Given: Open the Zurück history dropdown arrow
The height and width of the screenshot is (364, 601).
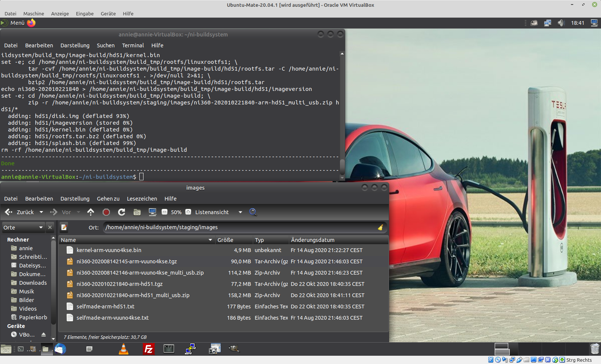Looking at the screenshot, I should point(41,212).
